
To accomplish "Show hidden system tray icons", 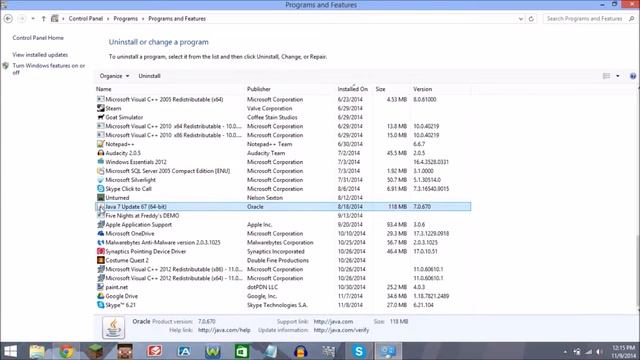I will 565,351.
